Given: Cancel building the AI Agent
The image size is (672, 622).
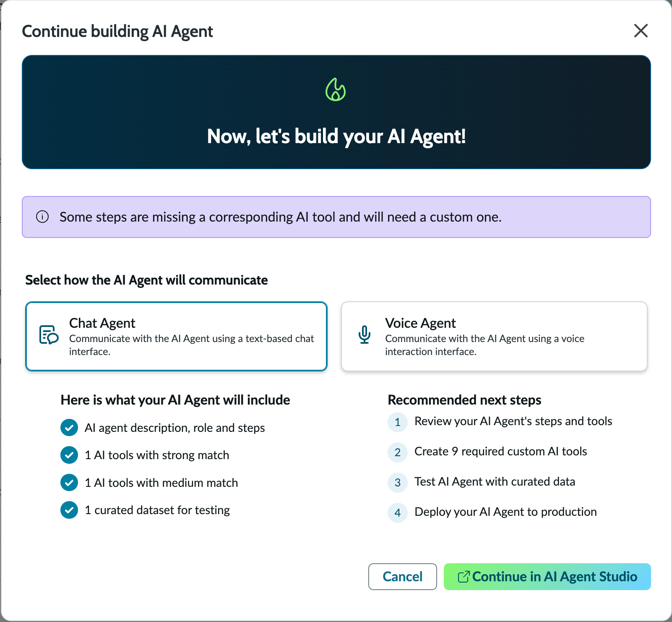Looking at the screenshot, I should [x=403, y=577].
